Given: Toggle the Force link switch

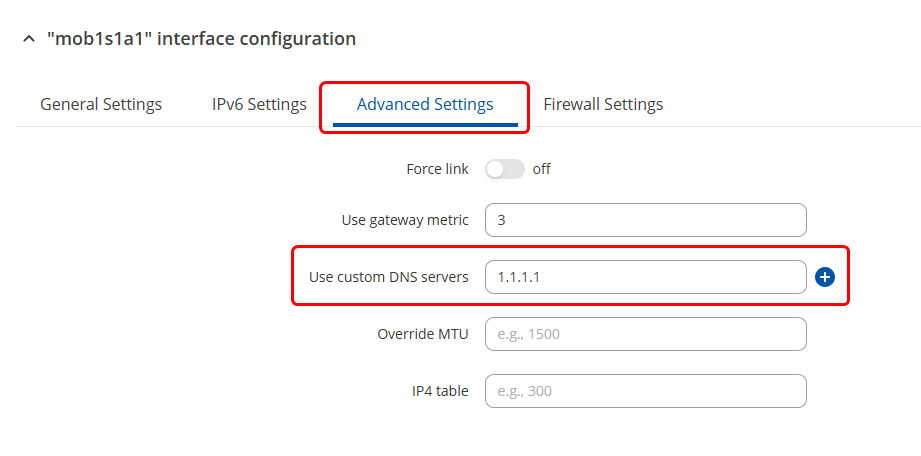Looking at the screenshot, I should click(505, 169).
